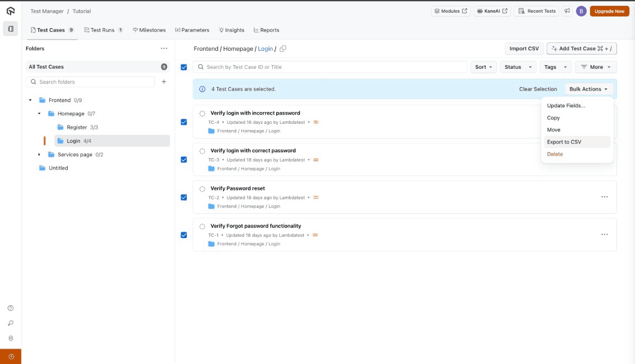635x364 pixels.
Task: Uncheck Verify login with incorrect password
Action: tap(184, 122)
